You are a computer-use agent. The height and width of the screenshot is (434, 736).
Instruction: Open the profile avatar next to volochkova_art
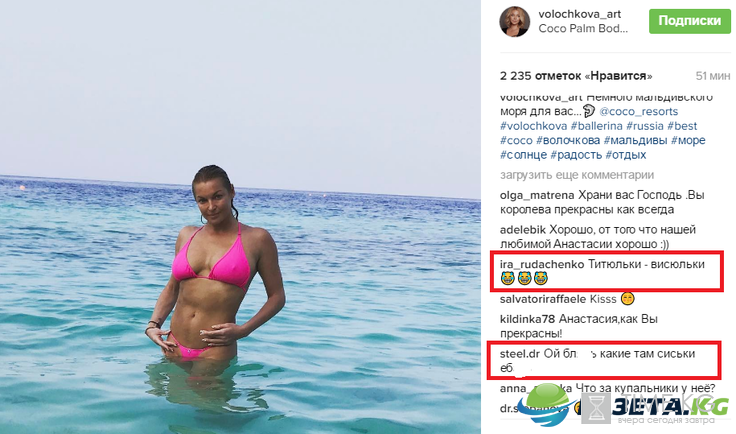tap(514, 22)
